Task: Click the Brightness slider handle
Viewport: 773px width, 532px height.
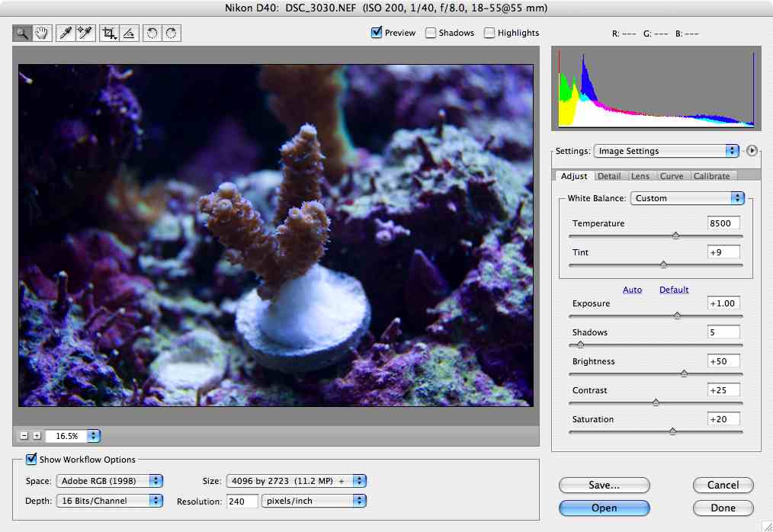Action: (x=685, y=373)
